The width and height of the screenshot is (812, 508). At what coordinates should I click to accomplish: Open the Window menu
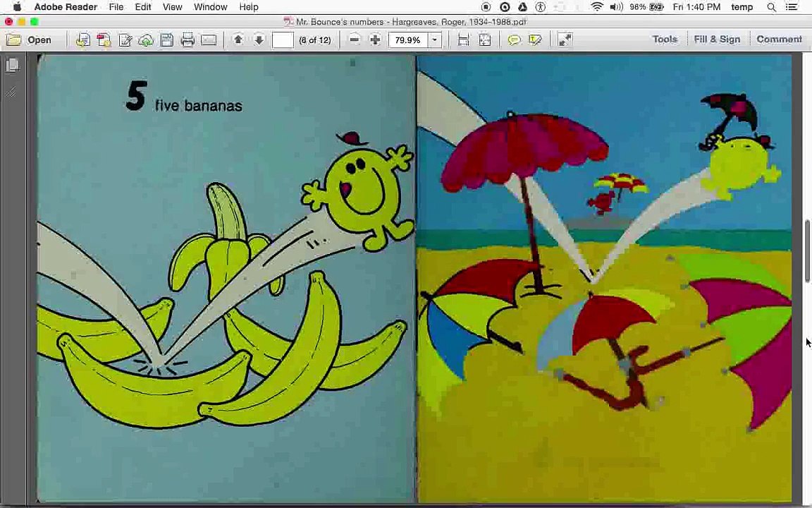[210, 7]
